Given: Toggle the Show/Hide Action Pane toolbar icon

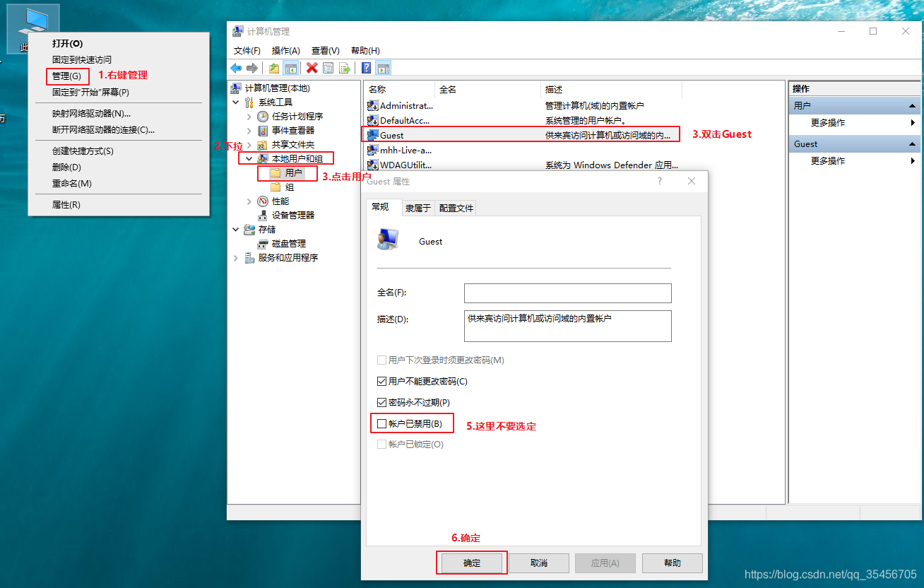Looking at the screenshot, I should [383, 68].
